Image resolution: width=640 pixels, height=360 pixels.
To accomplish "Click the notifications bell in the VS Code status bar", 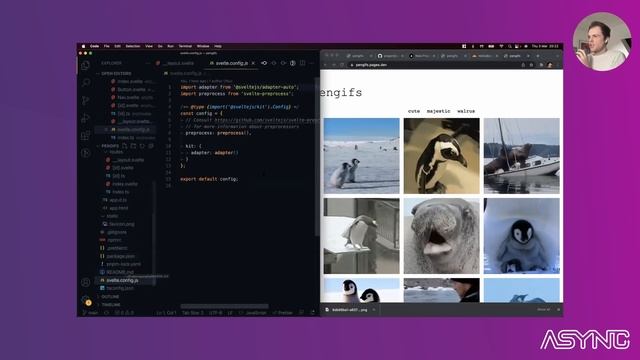I will tap(313, 313).
